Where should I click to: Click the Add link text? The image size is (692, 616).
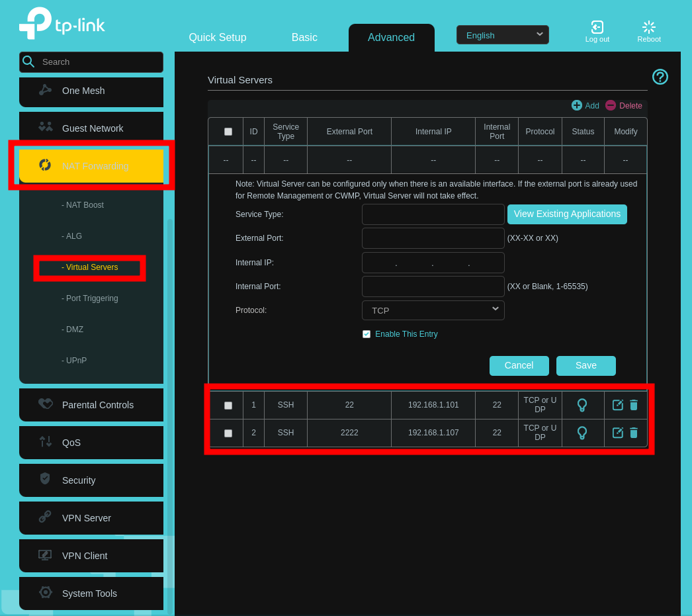click(592, 105)
